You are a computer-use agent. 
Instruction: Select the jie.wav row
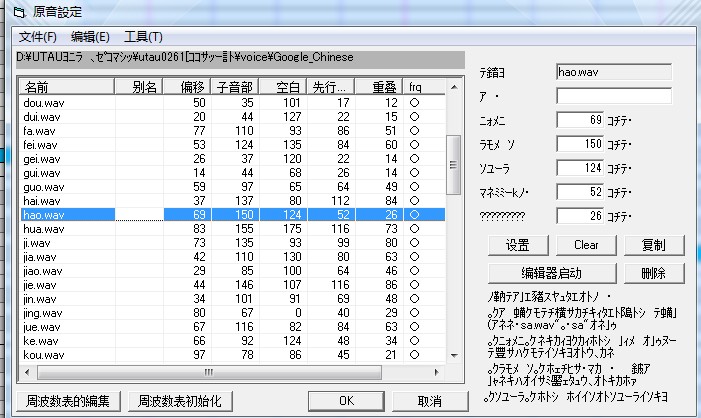(232, 285)
